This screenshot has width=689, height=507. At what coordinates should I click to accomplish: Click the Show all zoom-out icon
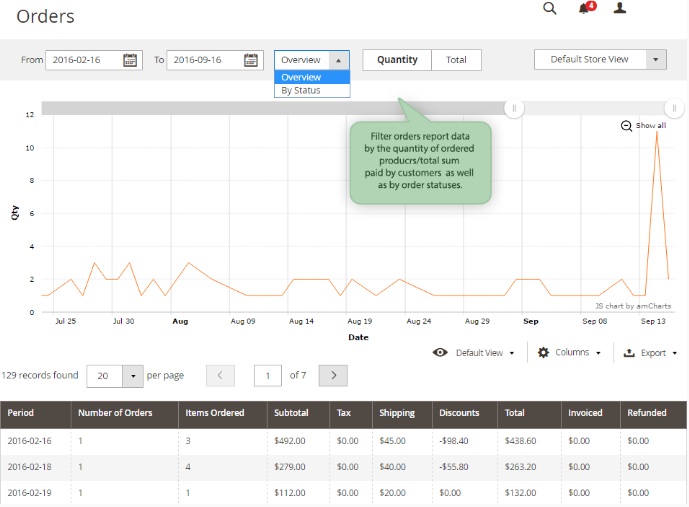point(627,126)
